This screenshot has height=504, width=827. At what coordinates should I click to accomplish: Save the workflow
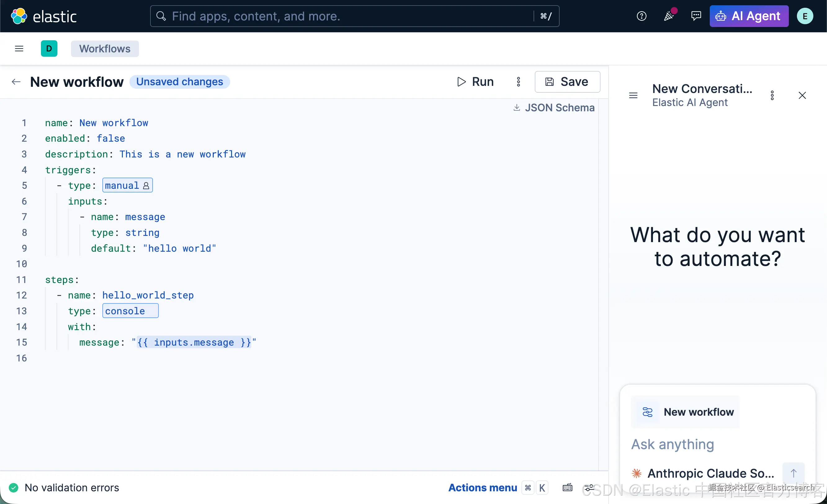567,82
